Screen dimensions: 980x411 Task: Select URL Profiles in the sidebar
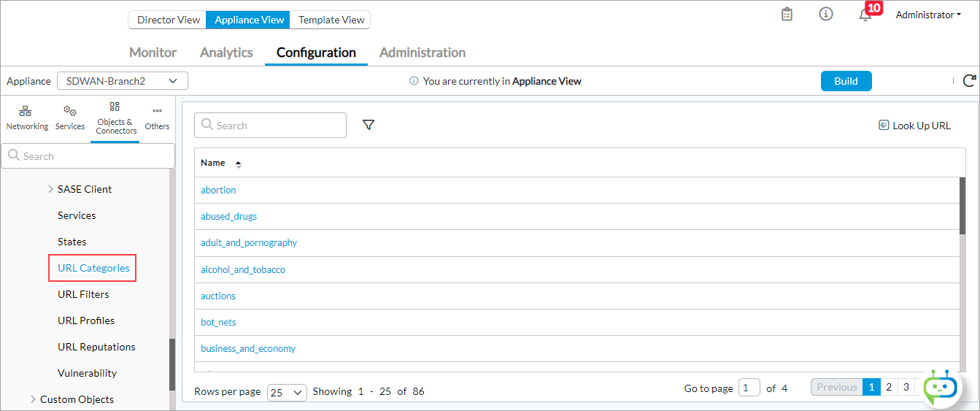86,320
